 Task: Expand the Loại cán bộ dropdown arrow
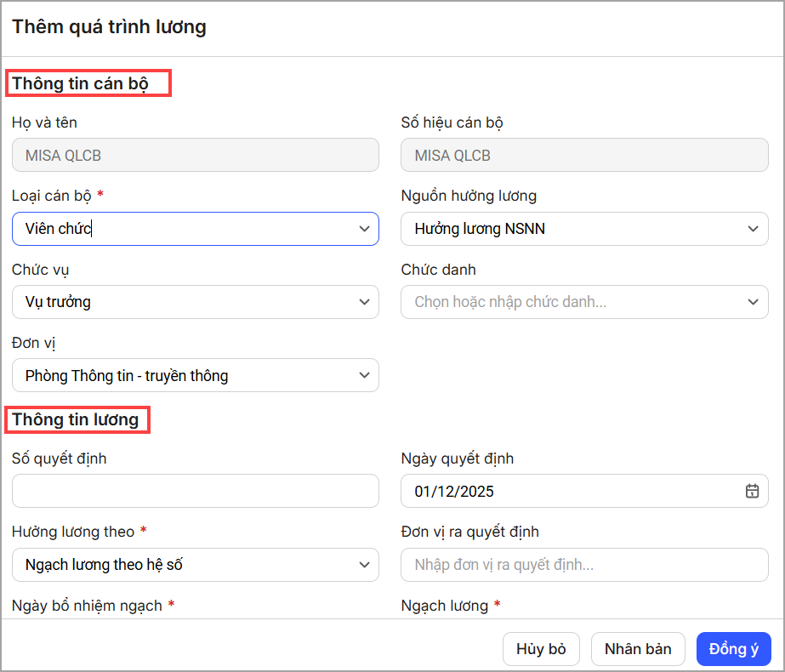(x=364, y=229)
